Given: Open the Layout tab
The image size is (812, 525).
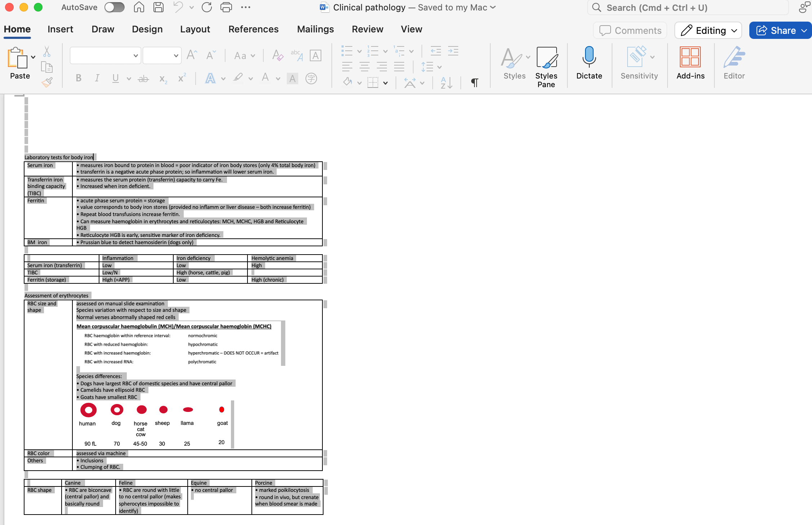Looking at the screenshot, I should 195,29.
